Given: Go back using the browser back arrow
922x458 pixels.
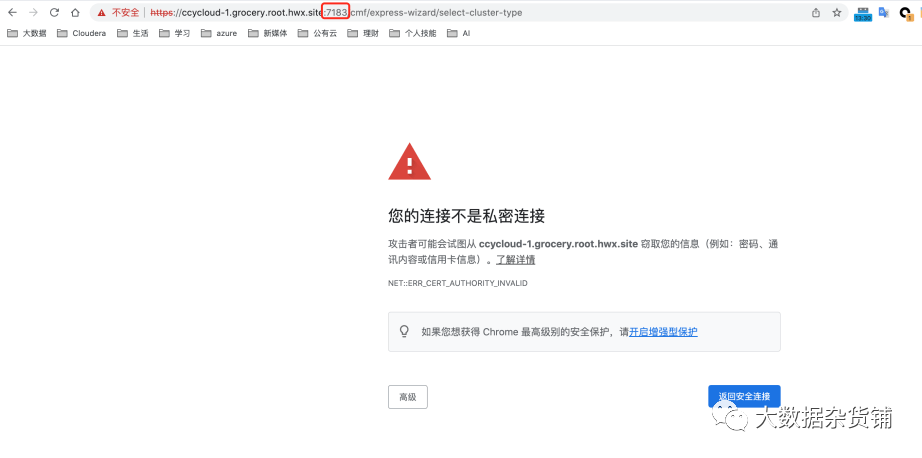Looking at the screenshot, I should pos(12,12).
